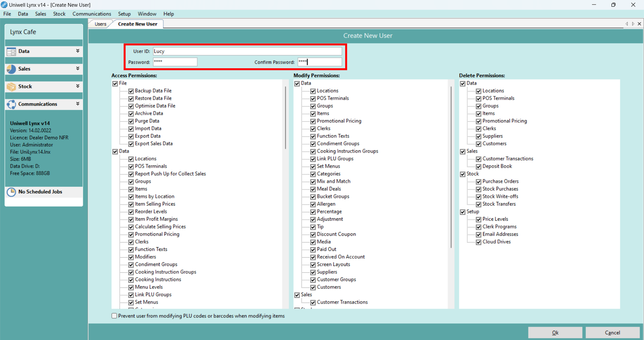The image size is (644, 340).
Task: Uncheck Menu Levels access permission
Action: pyautogui.click(x=131, y=288)
